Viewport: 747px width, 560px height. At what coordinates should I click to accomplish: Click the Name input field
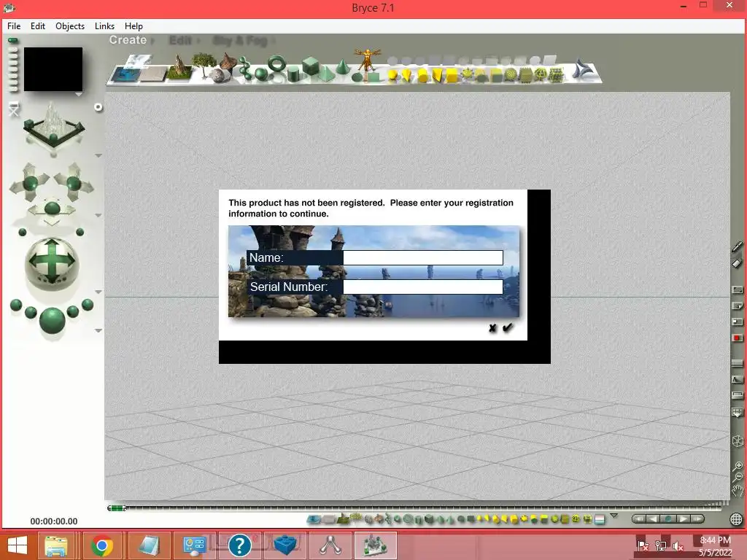tap(423, 257)
